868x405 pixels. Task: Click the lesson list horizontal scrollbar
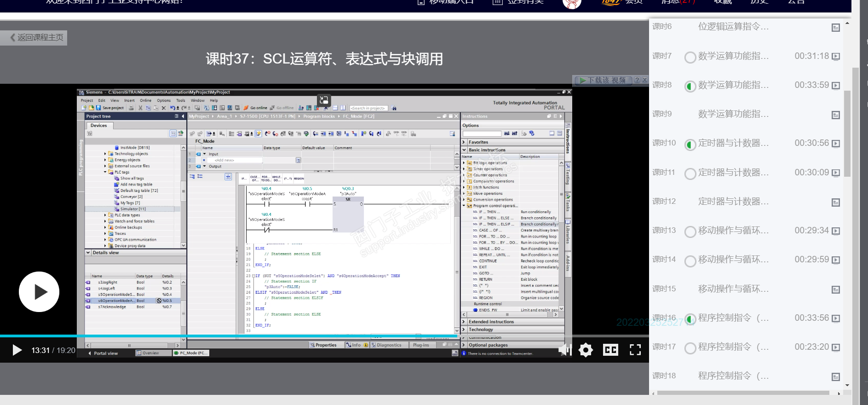point(743,393)
